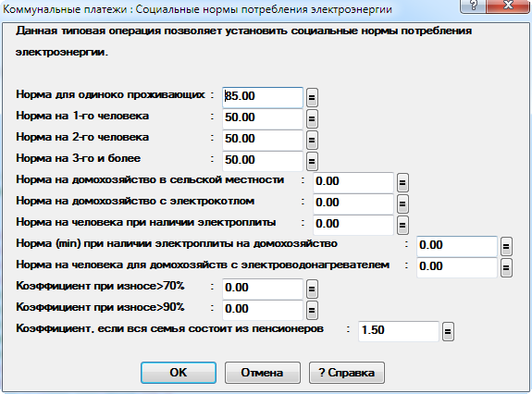532x394 pixels.
Task: Open calculator button for 'Норма на 1-го человека'
Action: (x=312, y=118)
